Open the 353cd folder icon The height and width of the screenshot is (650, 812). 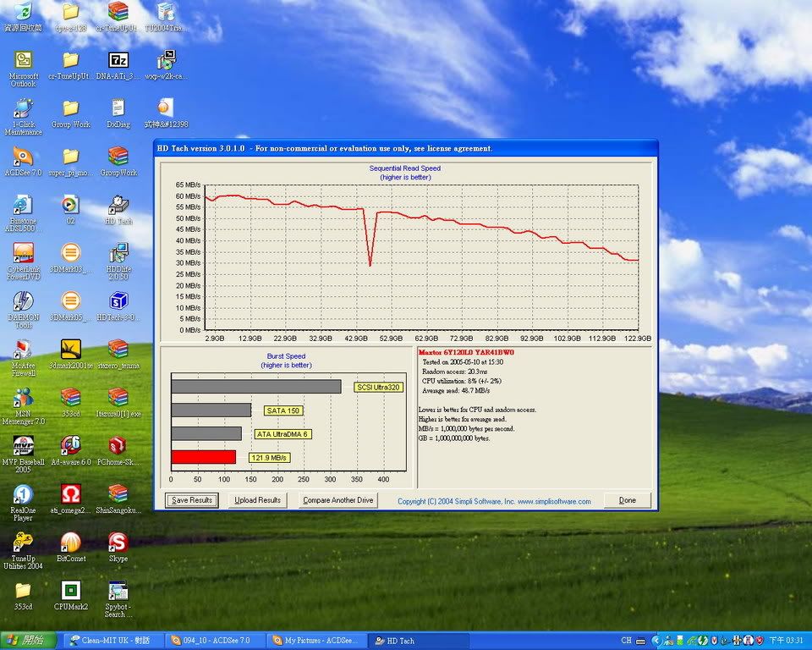(23, 596)
